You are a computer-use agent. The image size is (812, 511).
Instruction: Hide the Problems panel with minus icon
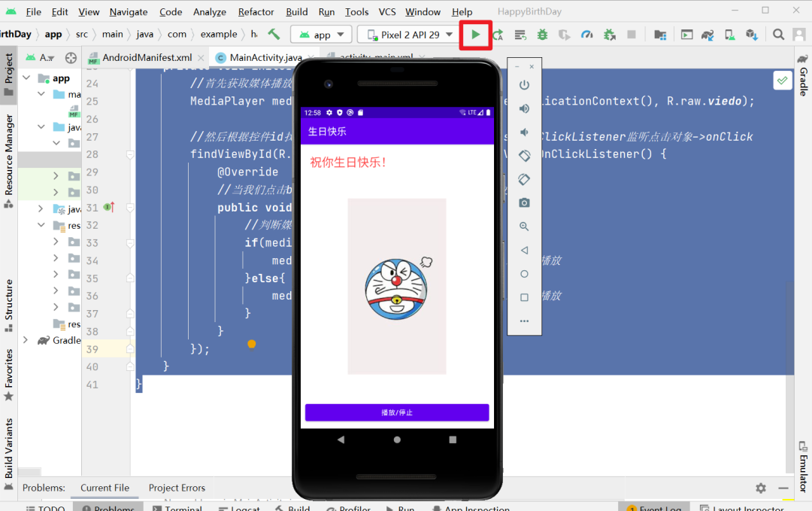coord(783,488)
